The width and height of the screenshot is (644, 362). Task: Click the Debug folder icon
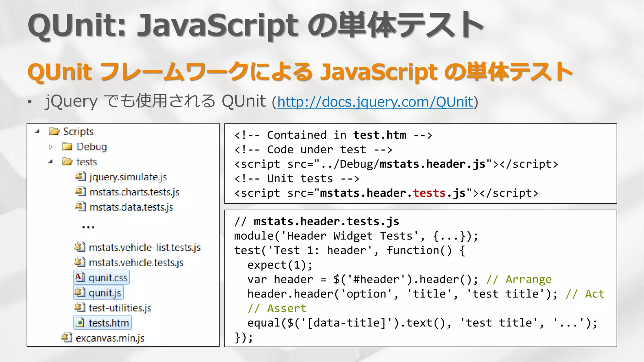point(67,146)
